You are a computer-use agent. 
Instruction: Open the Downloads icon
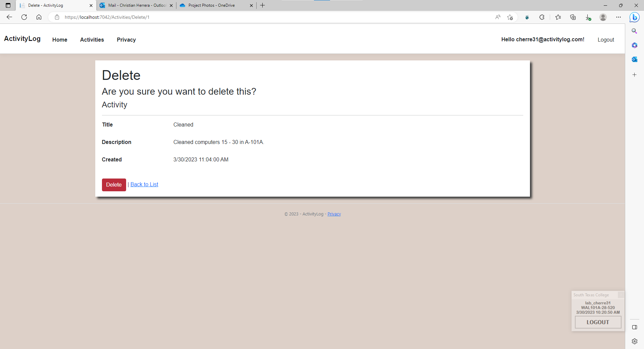(588, 17)
